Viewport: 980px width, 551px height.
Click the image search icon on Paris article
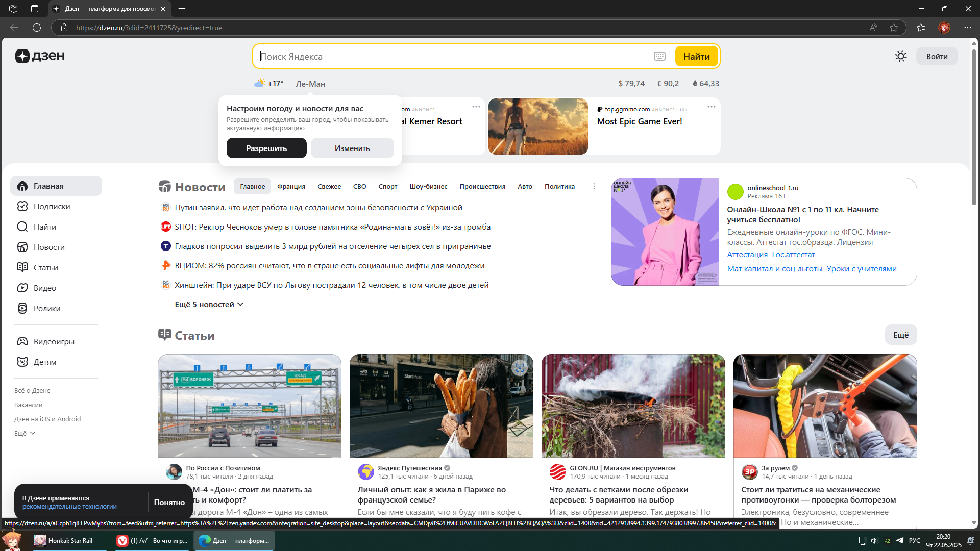point(520,368)
